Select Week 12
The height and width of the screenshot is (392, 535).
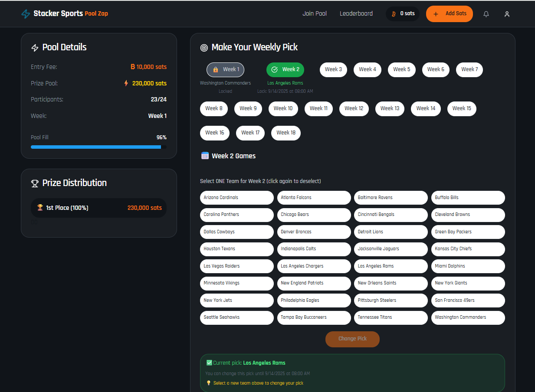[x=354, y=108]
